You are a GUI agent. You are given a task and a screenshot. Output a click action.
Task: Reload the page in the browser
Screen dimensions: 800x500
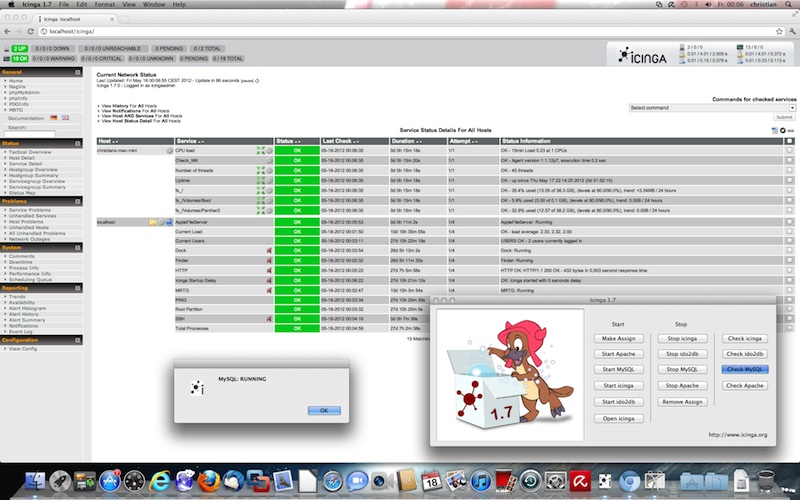click(30, 32)
